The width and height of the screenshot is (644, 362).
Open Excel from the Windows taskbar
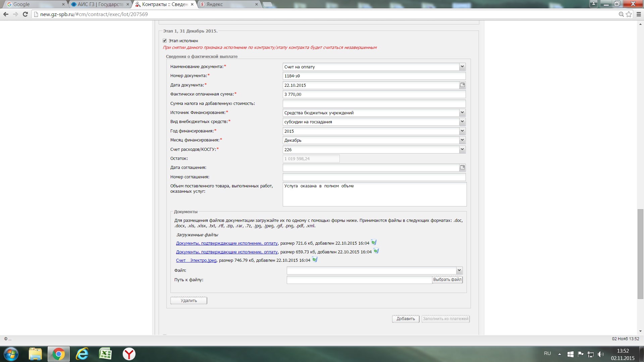click(x=105, y=354)
